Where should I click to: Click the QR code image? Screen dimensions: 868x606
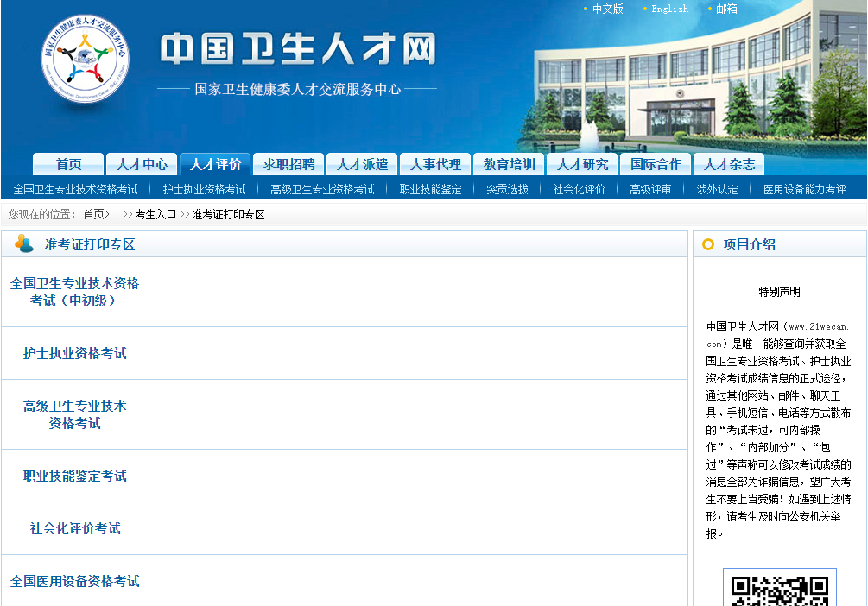779,588
